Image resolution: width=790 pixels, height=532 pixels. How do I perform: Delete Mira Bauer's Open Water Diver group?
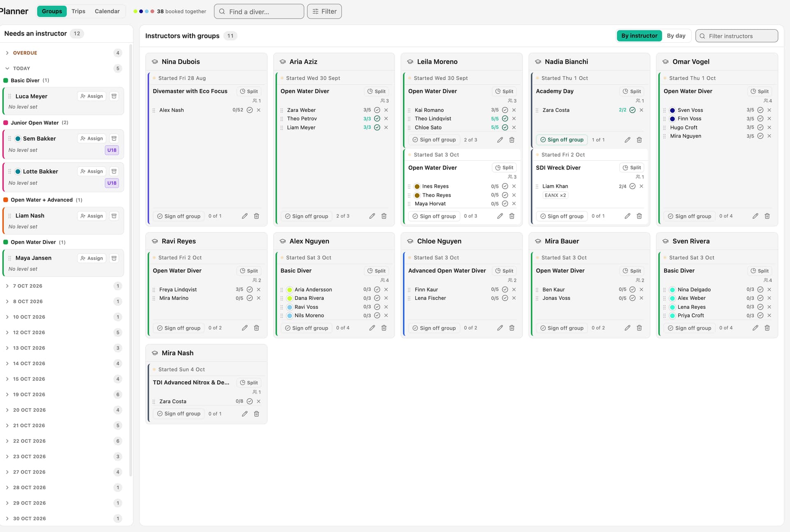[639, 328]
